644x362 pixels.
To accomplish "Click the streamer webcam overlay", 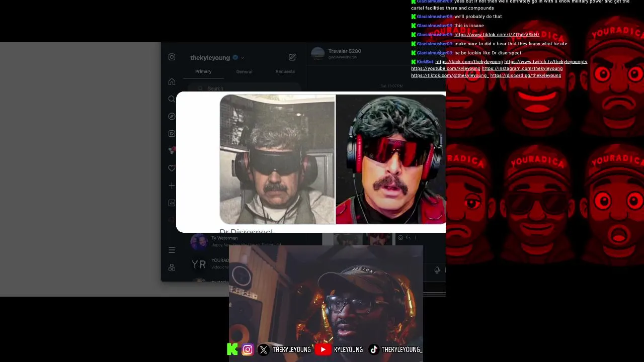I will point(326,304).
